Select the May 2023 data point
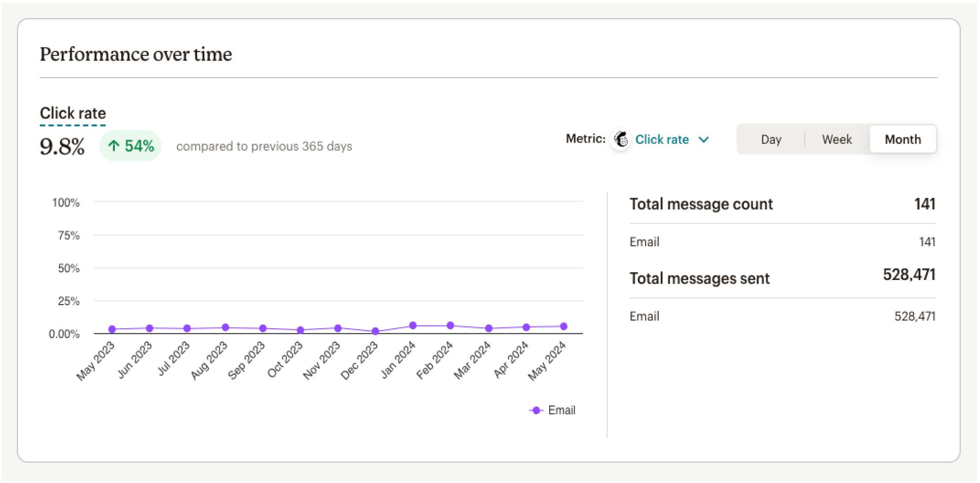Screen dimensions: 980x483 tap(112, 329)
